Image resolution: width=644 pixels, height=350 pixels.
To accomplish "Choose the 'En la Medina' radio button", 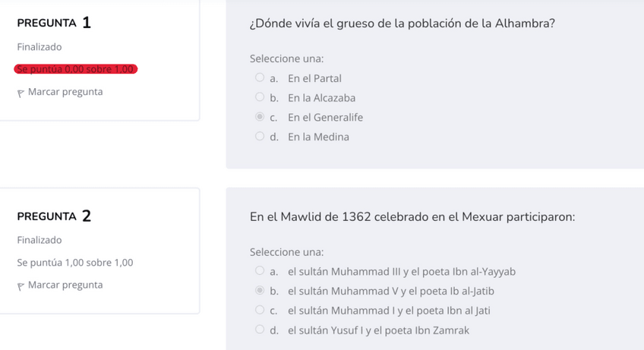I will (260, 137).
